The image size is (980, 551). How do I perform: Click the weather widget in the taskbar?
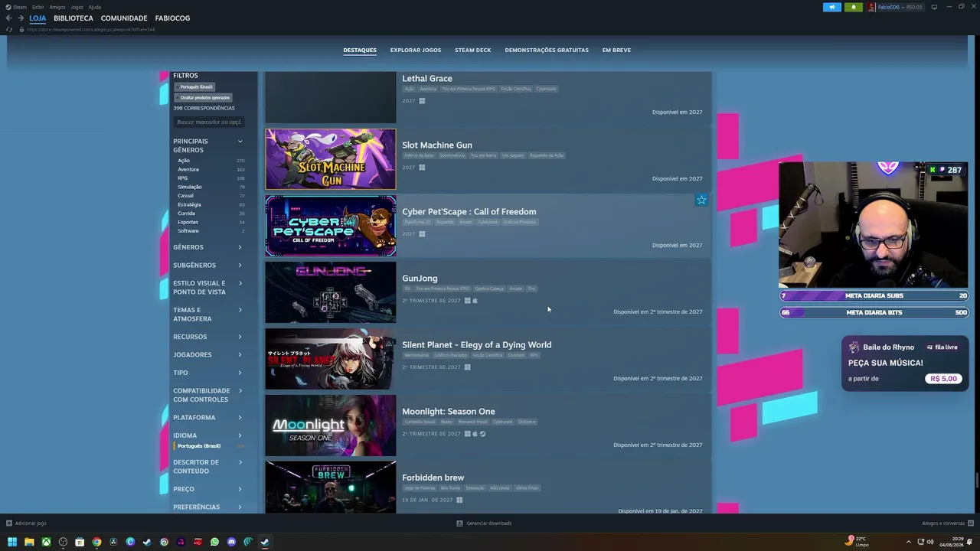tap(857, 542)
